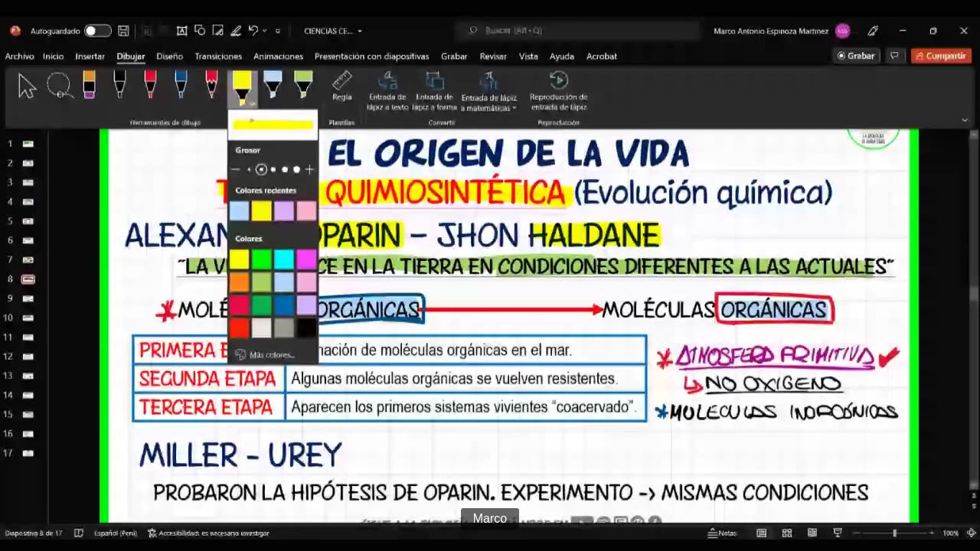Image resolution: width=980 pixels, height=551 pixels.
Task: Adjust the zoom slider
Action: (894, 533)
